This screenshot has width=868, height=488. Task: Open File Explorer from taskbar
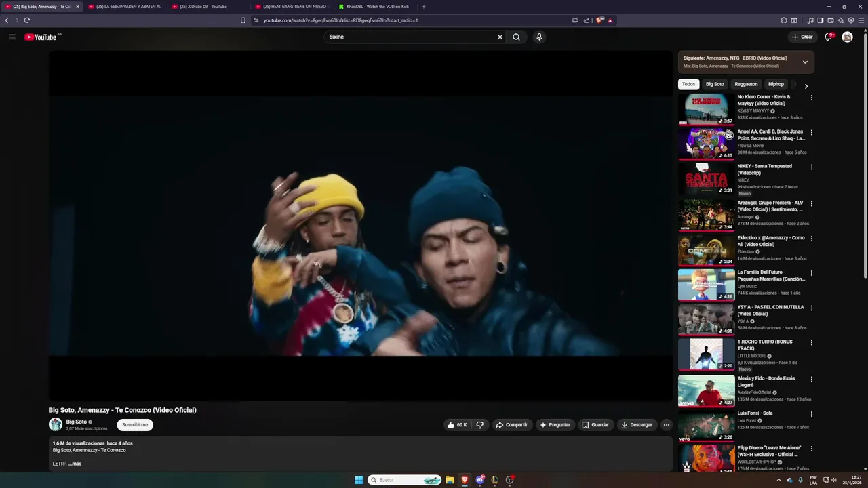click(x=449, y=480)
